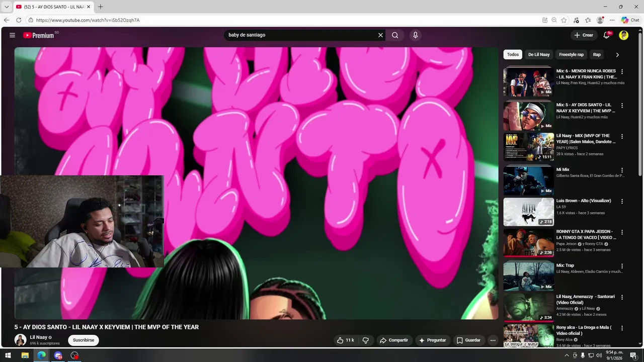Like the video (11 k)
The height and width of the screenshot is (362, 644).
[345, 340]
